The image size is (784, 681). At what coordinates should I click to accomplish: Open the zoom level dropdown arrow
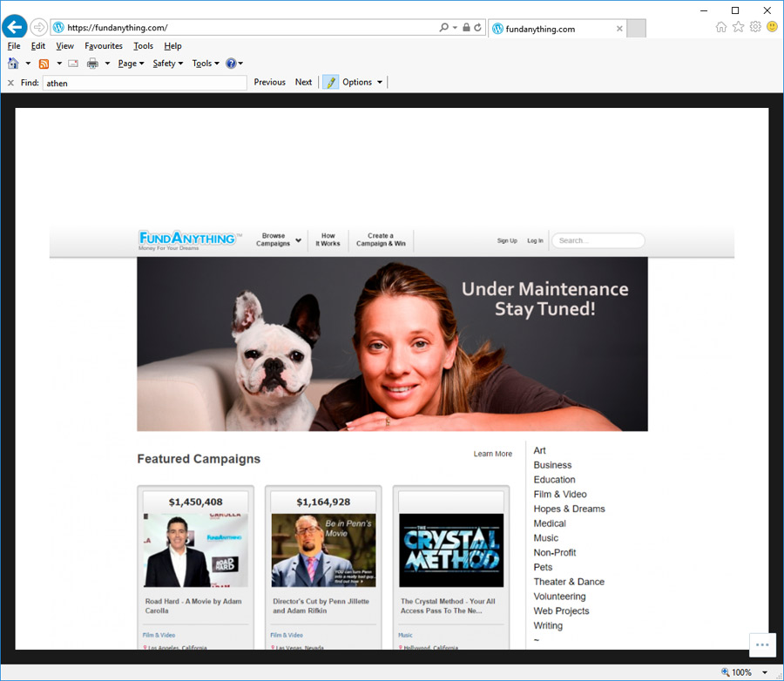[765, 672]
